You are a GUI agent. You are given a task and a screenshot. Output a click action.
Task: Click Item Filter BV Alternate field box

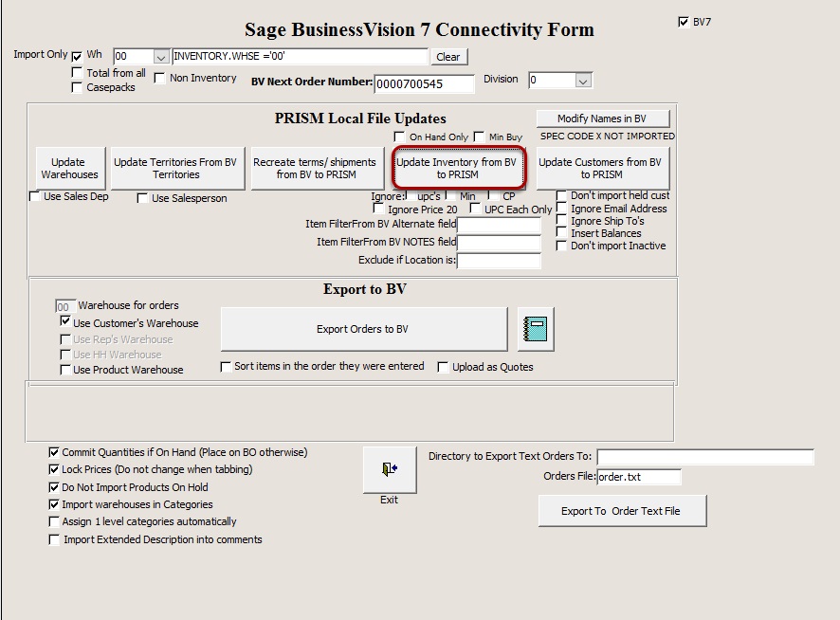pyautogui.click(x=499, y=225)
